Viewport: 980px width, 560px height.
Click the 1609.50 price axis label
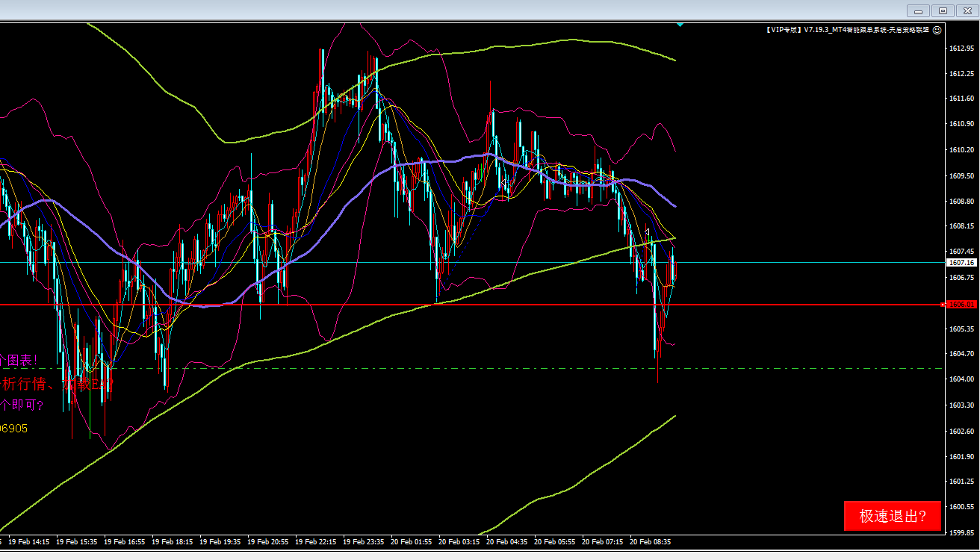point(961,176)
